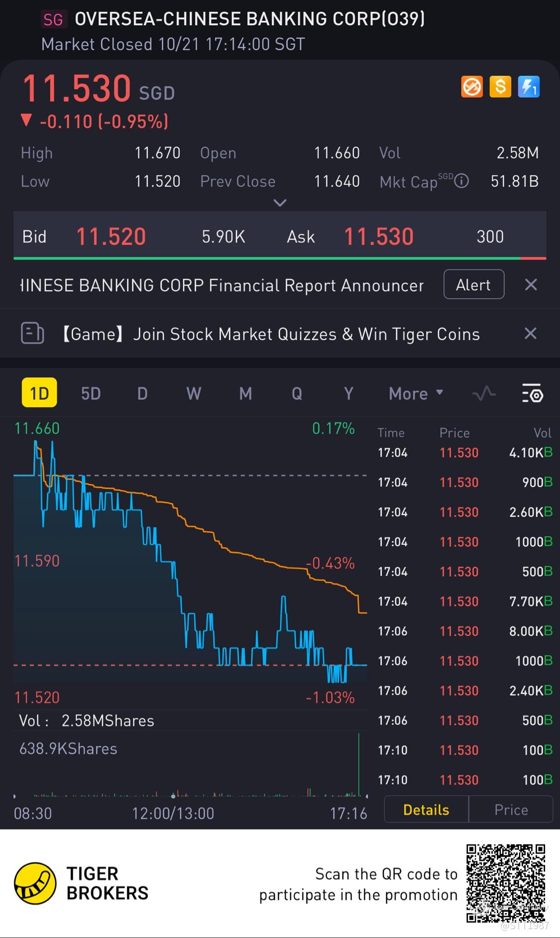Select the Details tab under trades list
This screenshot has height=938, width=560.
tap(426, 810)
